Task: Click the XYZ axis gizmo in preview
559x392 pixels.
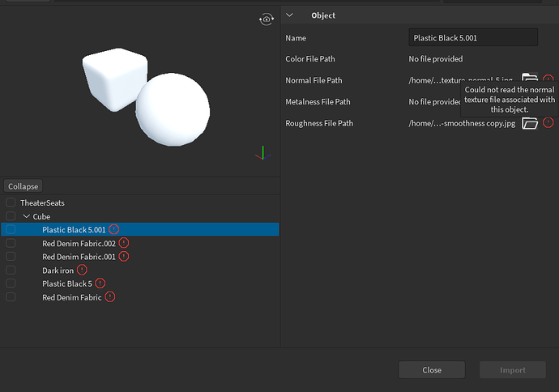Action: (x=261, y=152)
